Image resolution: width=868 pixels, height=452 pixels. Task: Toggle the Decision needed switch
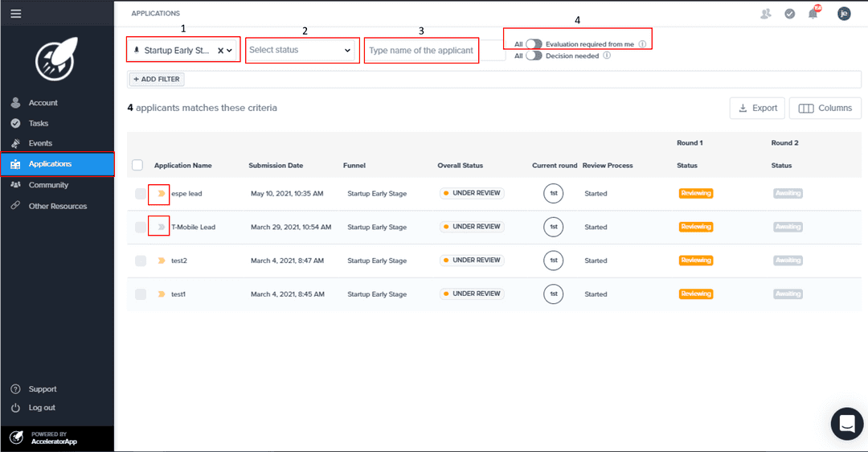(x=534, y=56)
